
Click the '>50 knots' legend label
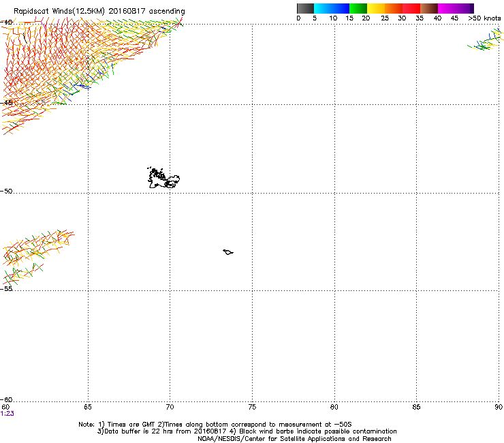pos(484,18)
